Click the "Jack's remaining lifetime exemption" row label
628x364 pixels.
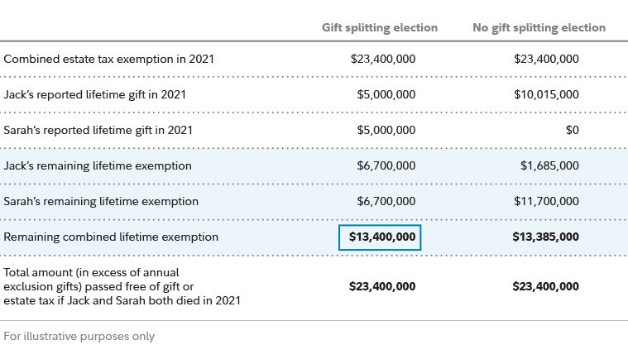point(98,165)
